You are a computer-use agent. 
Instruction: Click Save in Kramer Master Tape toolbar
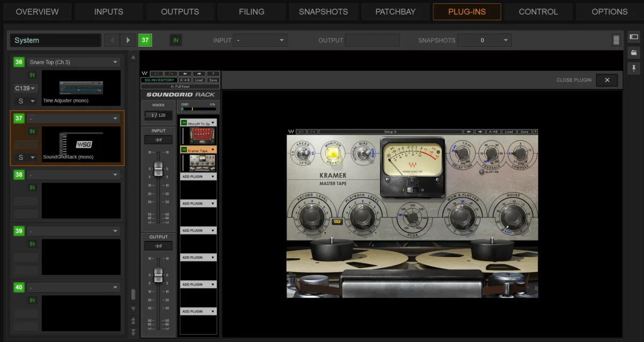[x=524, y=132]
